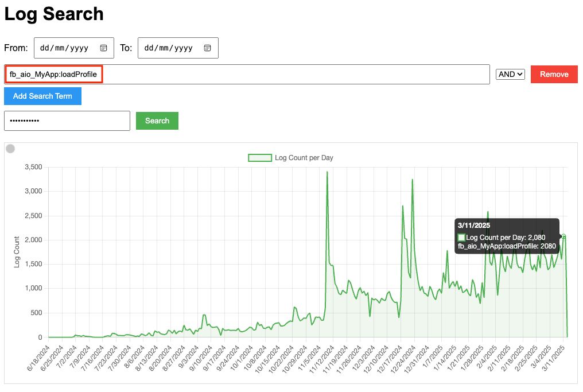Click the 2,000 y-axis label
The width and height of the screenshot is (583, 392).
click(33, 240)
